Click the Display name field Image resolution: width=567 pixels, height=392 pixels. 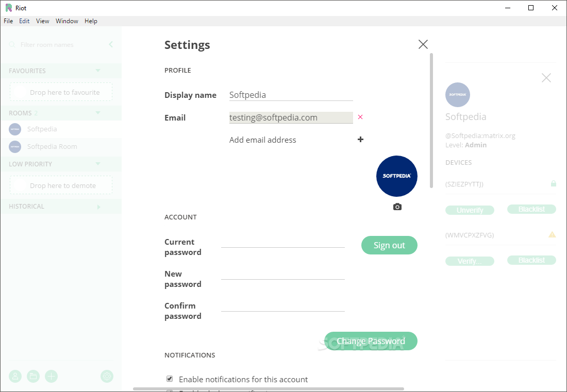click(x=291, y=95)
